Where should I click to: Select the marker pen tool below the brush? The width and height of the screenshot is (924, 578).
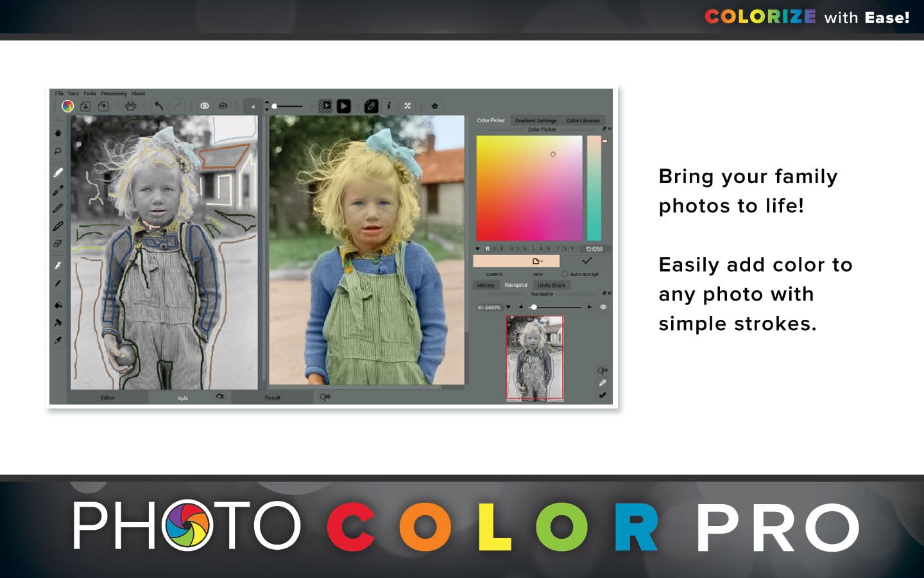click(x=58, y=191)
